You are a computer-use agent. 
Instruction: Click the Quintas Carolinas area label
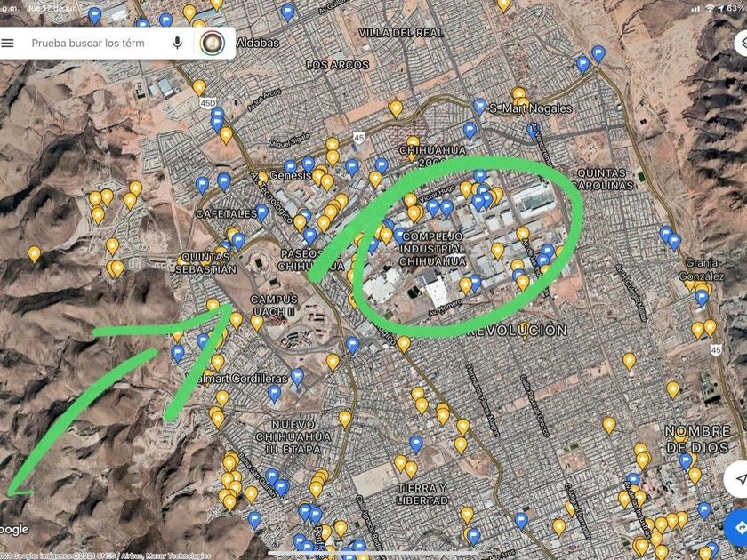tap(603, 179)
